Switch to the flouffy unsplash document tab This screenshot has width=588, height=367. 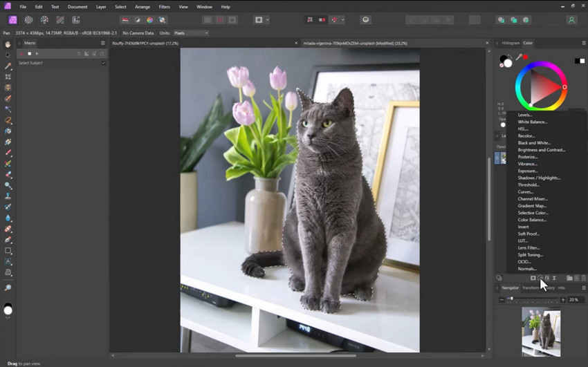click(x=145, y=43)
